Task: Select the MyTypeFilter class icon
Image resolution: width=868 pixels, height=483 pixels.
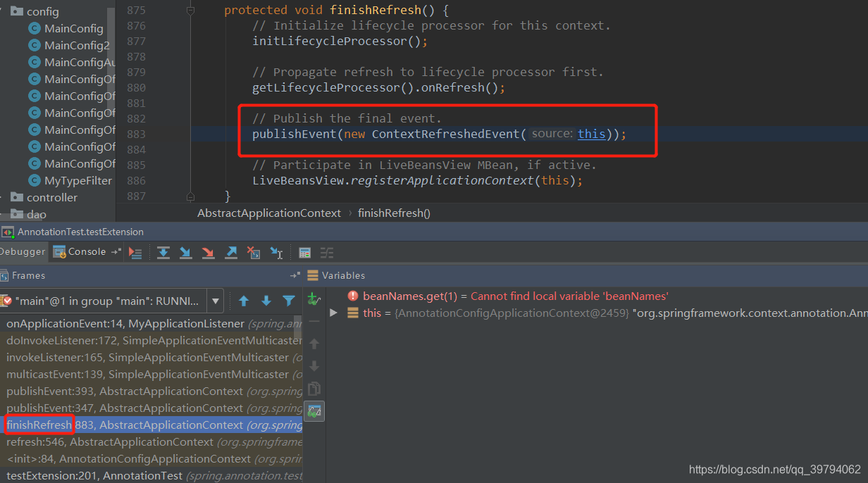Action: point(35,180)
